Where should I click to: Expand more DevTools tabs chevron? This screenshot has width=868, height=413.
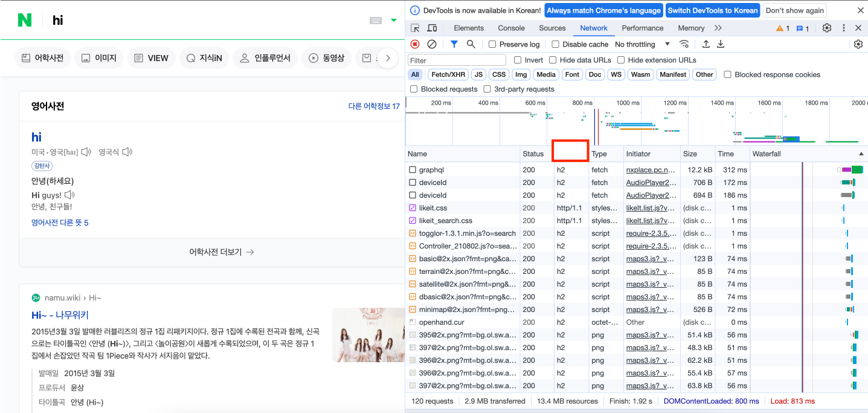point(718,28)
